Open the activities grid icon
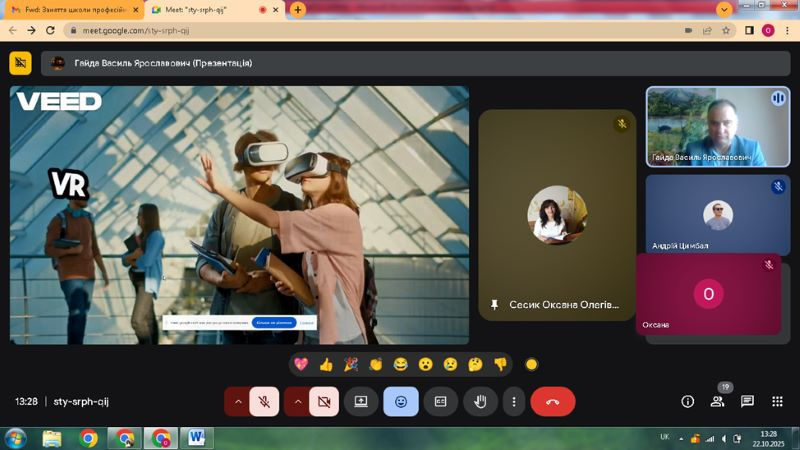This screenshot has height=450, width=800. tap(777, 401)
